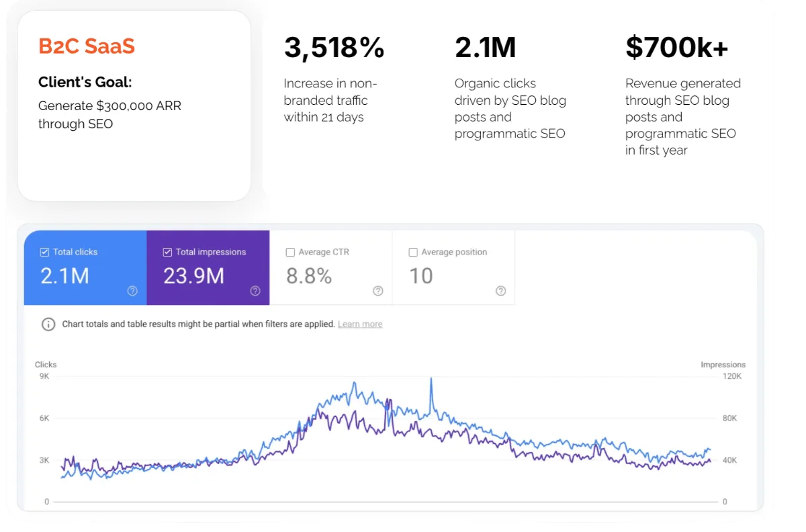Click 'Revenue generated through SEO' description
This screenshot has height=532, width=806.
683,117
